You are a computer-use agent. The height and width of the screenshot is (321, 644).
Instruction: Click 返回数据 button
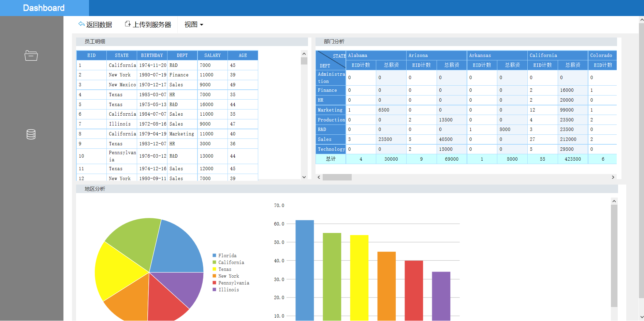pos(95,25)
